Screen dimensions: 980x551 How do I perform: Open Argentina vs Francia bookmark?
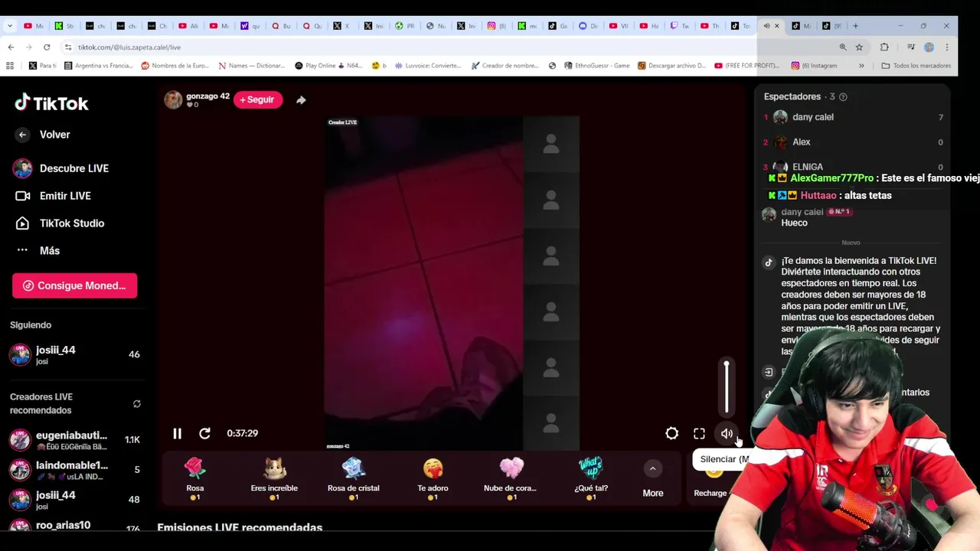click(98, 66)
